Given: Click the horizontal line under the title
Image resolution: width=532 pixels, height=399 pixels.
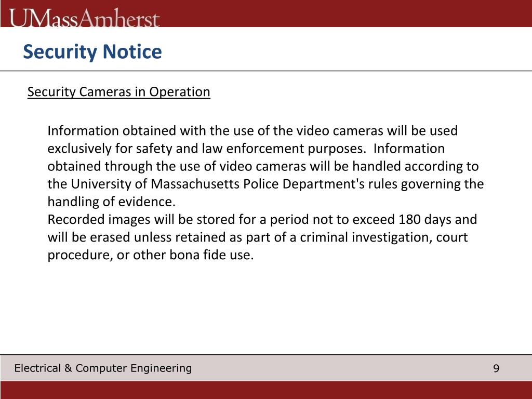Looking at the screenshot, I should point(266,71).
